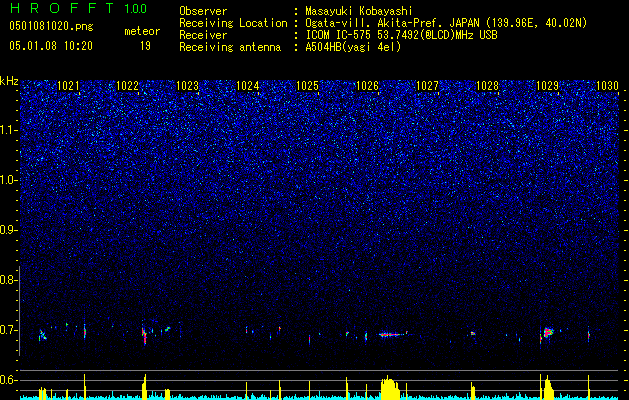Click the 0.7 frequency axis label

pyautogui.click(x=9, y=330)
